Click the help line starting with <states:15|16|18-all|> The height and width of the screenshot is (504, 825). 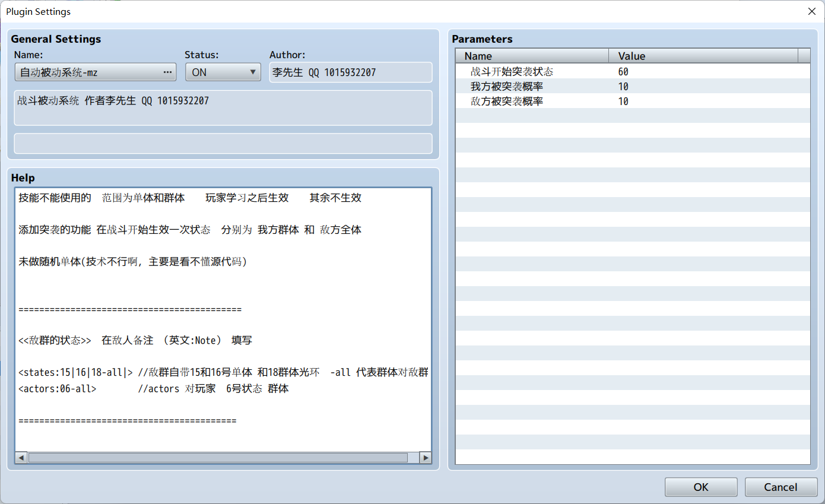click(x=223, y=373)
